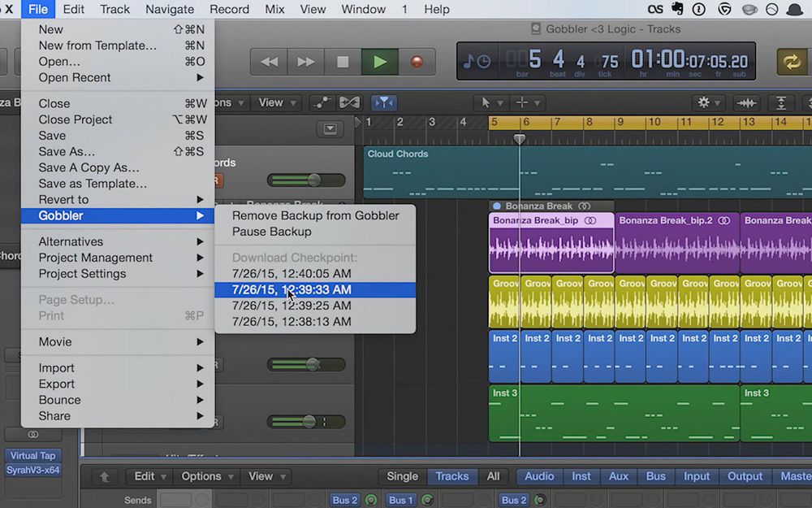Select the first Inst 3 region
The image size is (812, 508).
point(614,413)
